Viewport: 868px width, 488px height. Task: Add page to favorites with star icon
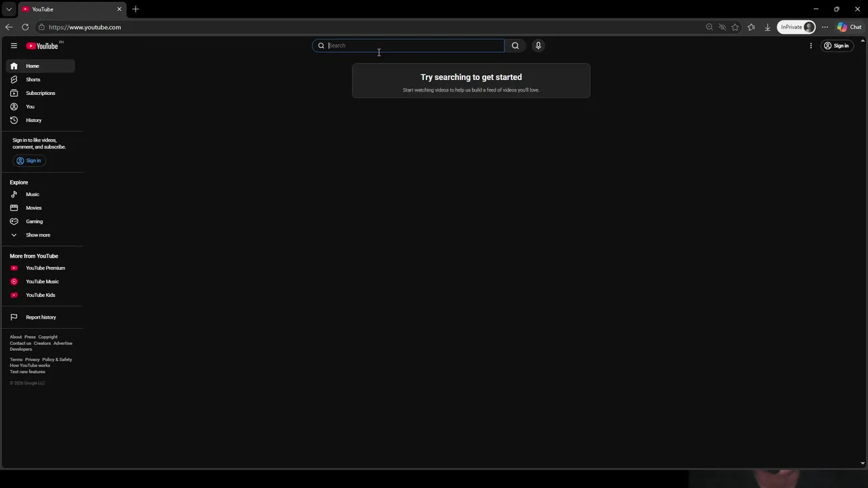click(x=735, y=27)
